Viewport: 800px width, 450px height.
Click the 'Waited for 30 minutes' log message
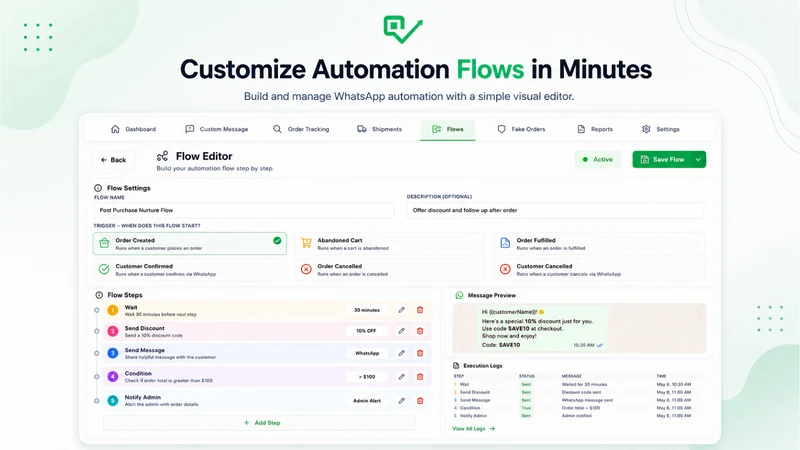[584, 384]
